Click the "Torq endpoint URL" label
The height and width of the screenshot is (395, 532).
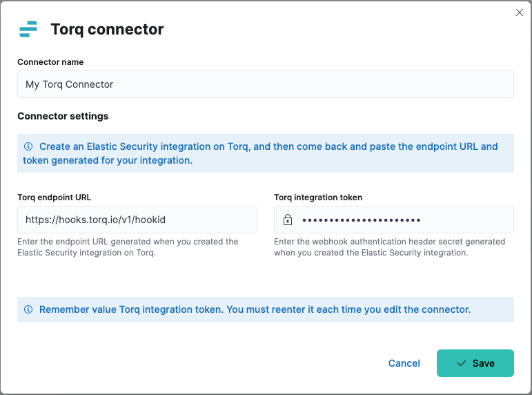pos(56,197)
